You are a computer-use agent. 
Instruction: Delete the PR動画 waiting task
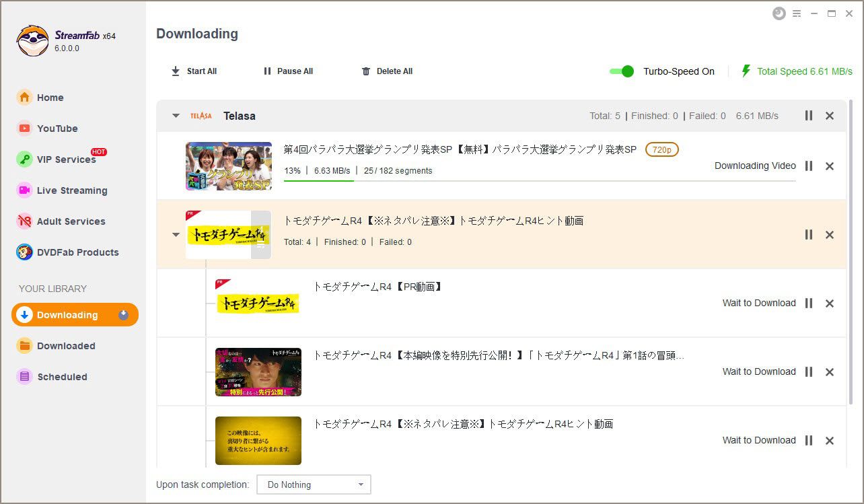click(830, 303)
